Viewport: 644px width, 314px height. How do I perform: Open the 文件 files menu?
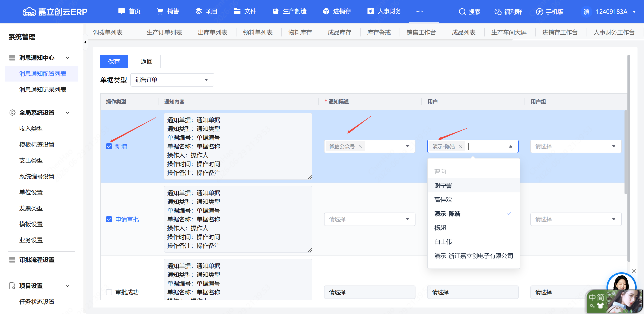click(x=245, y=12)
